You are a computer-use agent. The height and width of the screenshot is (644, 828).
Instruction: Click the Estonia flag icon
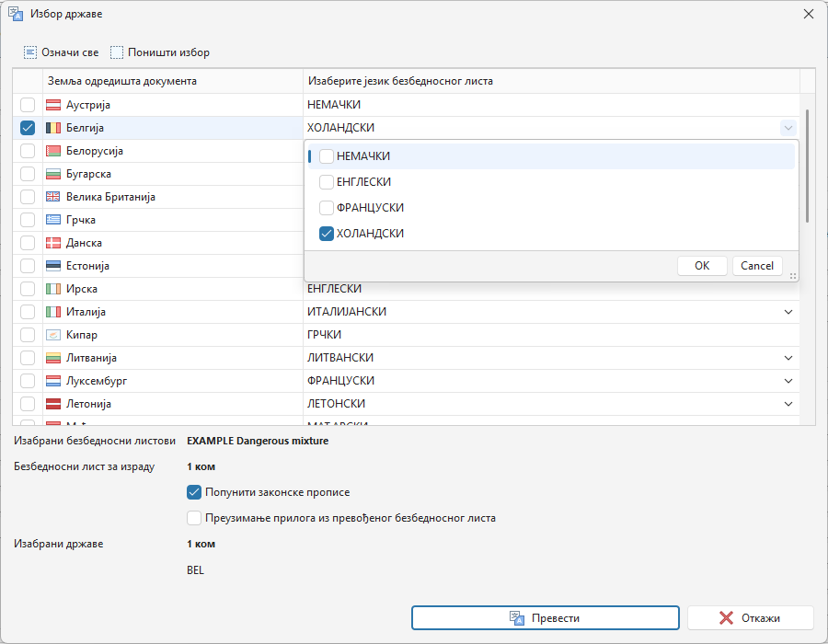point(53,266)
